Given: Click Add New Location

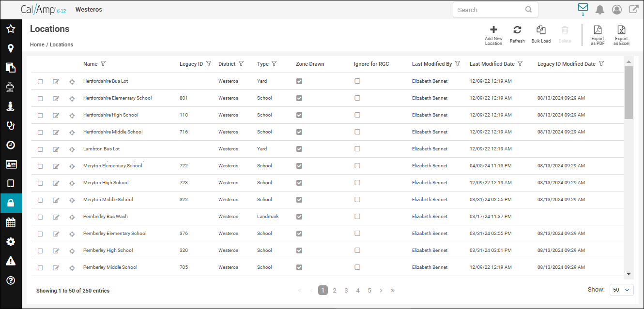Looking at the screenshot, I should pyautogui.click(x=493, y=36).
